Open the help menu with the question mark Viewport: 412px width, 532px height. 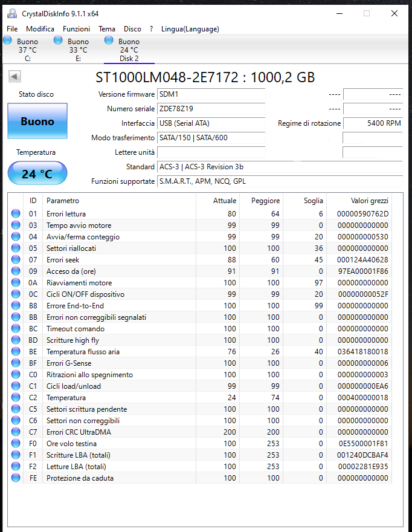tap(150, 28)
